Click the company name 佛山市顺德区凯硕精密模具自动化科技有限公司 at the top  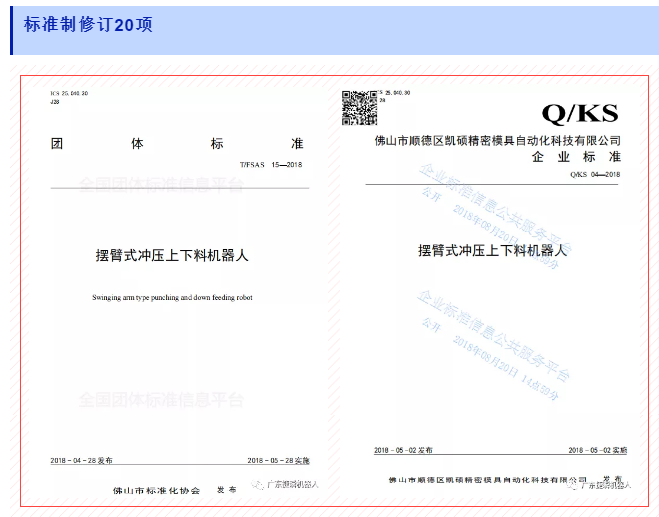coord(498,140)
